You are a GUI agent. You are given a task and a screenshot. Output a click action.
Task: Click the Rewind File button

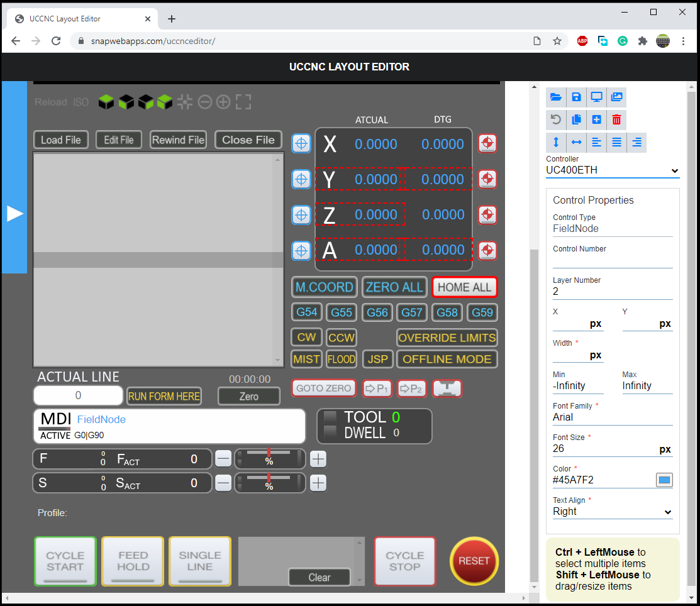tap(178, 140)
